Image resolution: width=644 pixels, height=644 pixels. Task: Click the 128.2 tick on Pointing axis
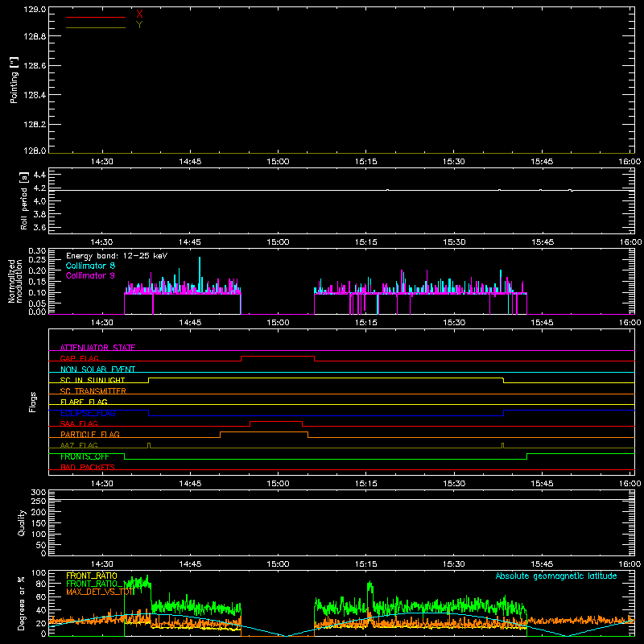35,125
